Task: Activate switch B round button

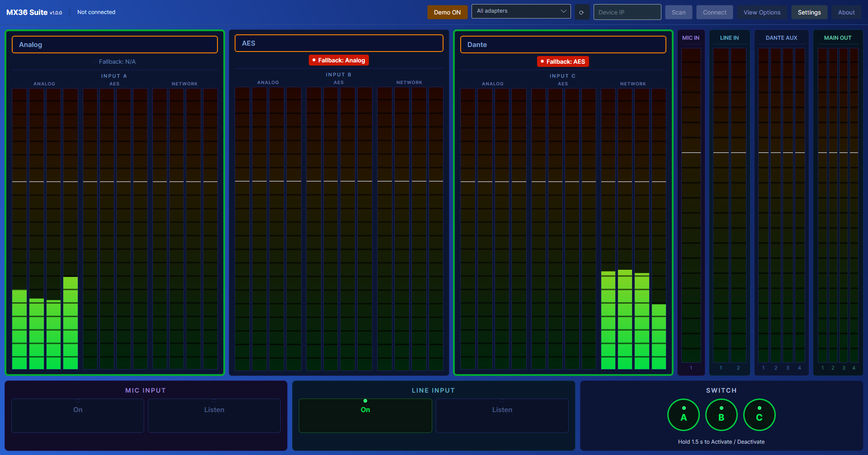Action: pos(722,415)
